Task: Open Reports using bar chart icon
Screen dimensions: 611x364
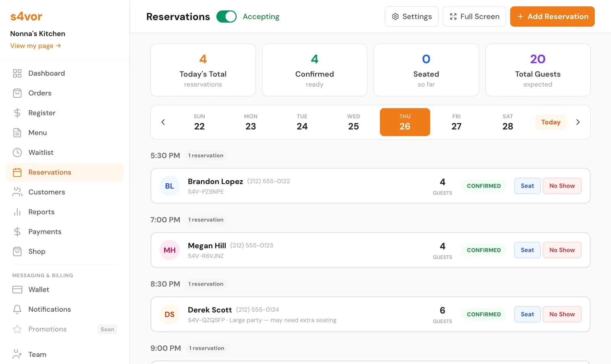Action: [17, 212]
